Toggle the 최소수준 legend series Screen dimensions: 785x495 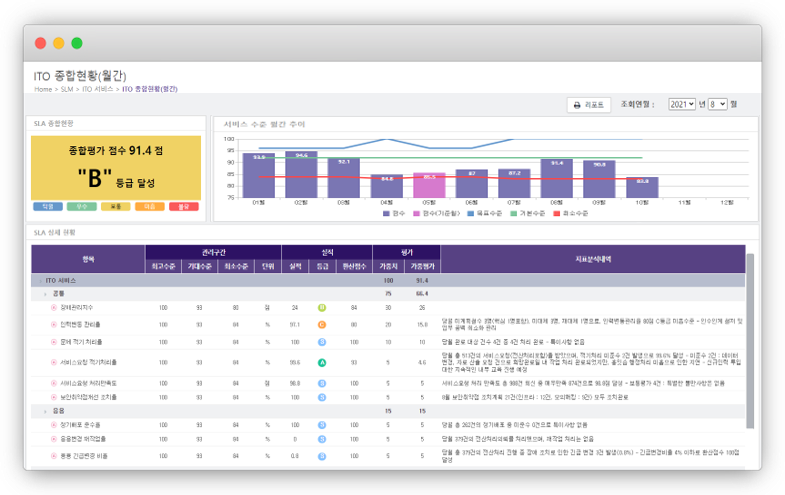pos(572,212)
